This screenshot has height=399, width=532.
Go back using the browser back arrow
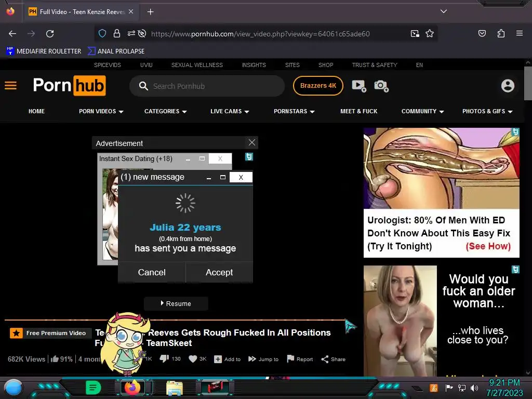click(12, 34)
